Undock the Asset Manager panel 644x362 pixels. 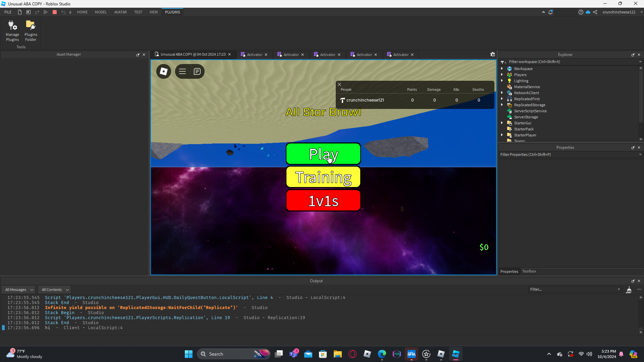[x=138, y=55]
